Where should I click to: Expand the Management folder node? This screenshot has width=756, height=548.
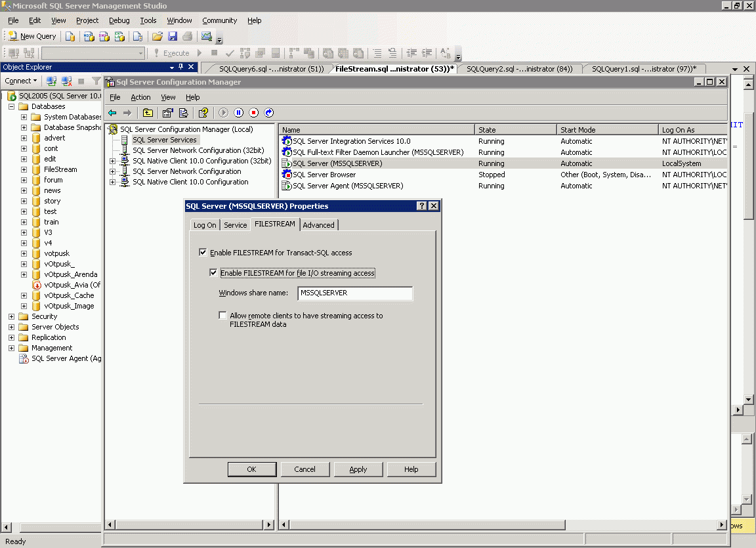[12, 348]
